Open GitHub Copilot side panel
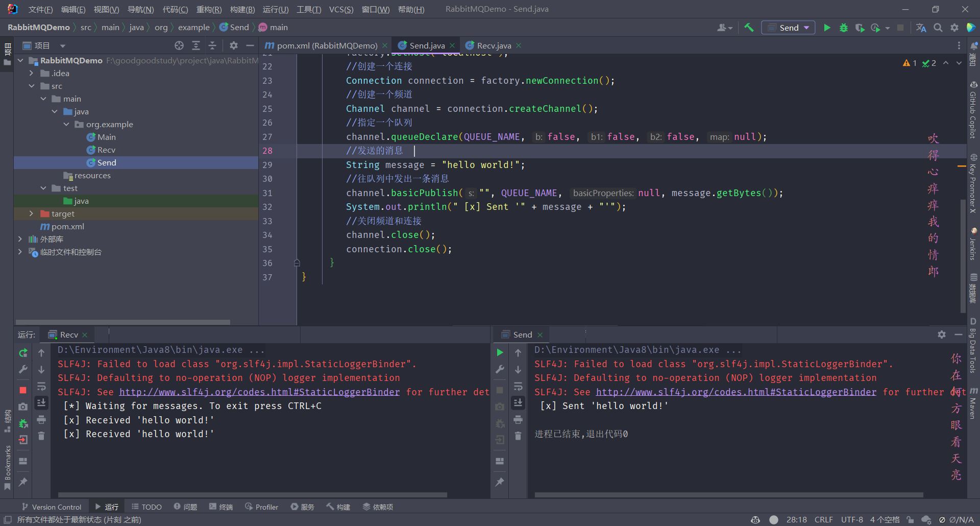Viewport: 980px width, 526px height. tap(973, 110)
